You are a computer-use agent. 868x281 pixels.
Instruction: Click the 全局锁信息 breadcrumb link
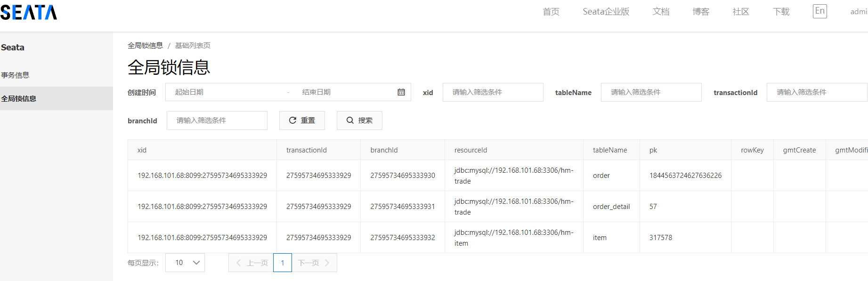tap(145, 46)
